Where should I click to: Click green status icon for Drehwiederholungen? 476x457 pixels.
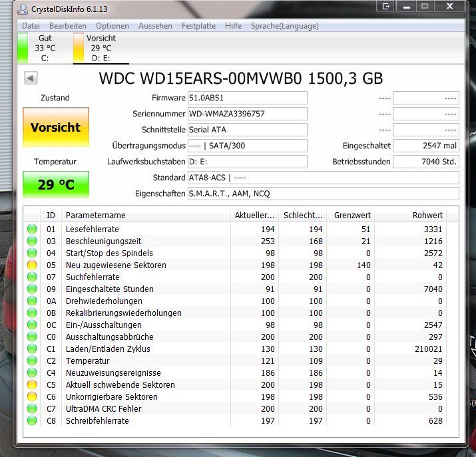click(32, 301)
